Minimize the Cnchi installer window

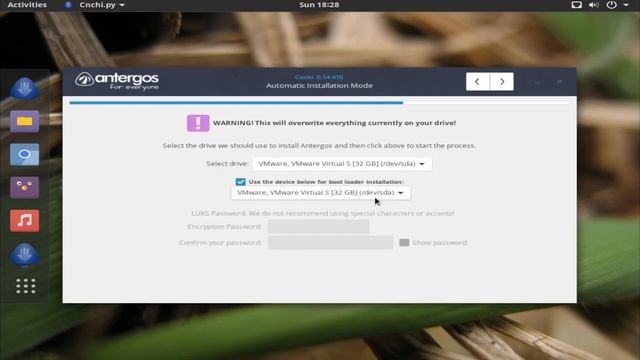pos(537,82)
